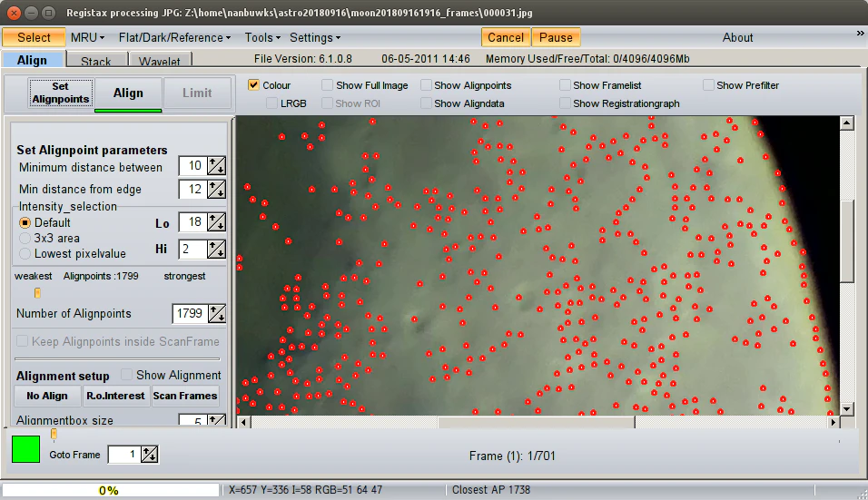Image resolution: width=868 pixels, height=500 pixels.
Task: Click the 0% progress bar
Action: pos(111,490)
